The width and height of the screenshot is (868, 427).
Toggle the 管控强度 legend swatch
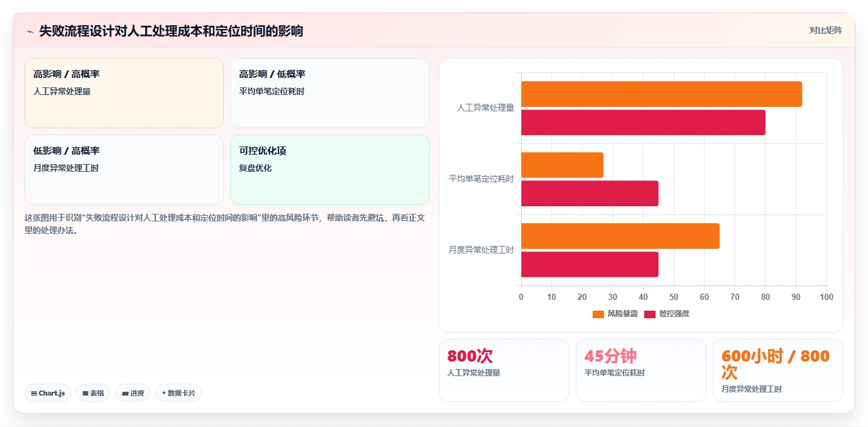click(x=650, y=314)
